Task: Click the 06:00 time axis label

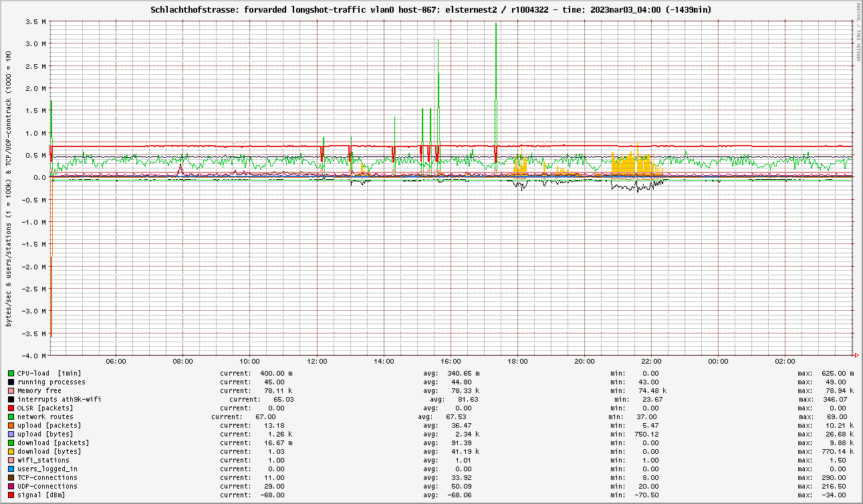Action: [116, 362]
